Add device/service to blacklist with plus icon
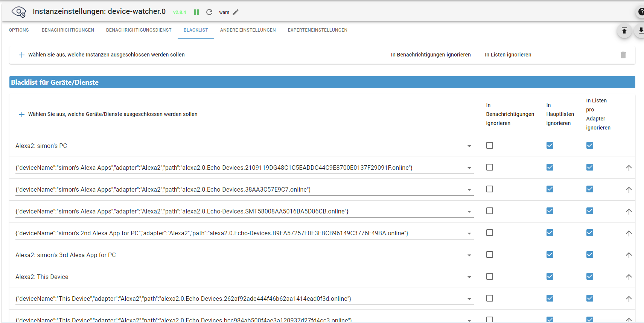This screenshot has width=644, height=323. click(x=22, y=114)
